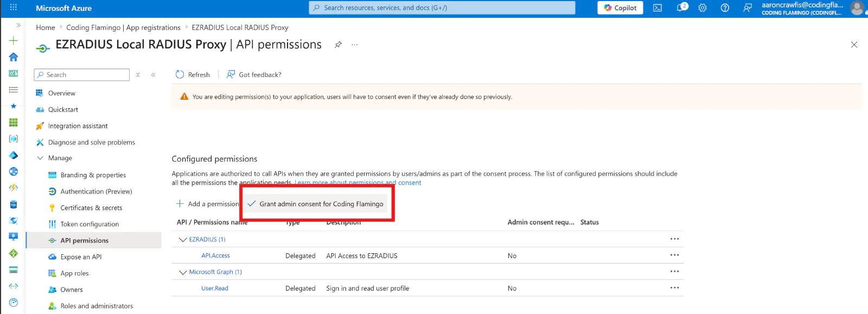Image resolution: width=868 pixels, height=314 pixels.
Task: Click Got feedback? link
Action: tap(254, 75)
